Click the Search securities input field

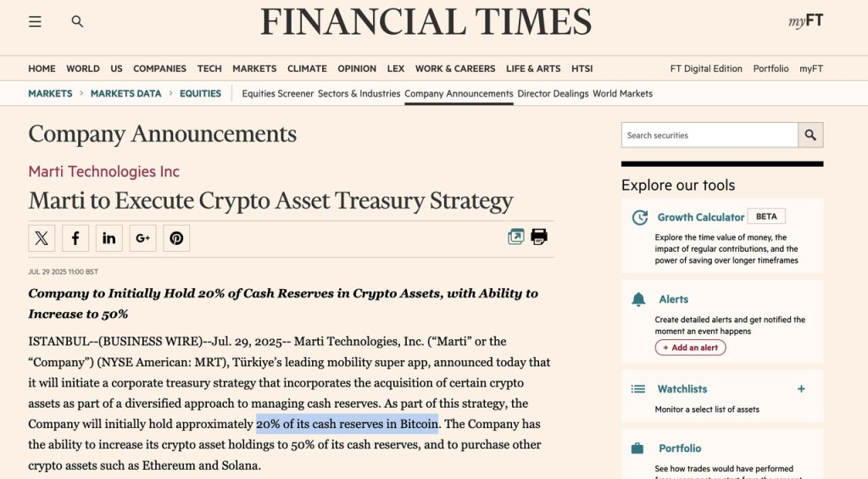(709, 135)
